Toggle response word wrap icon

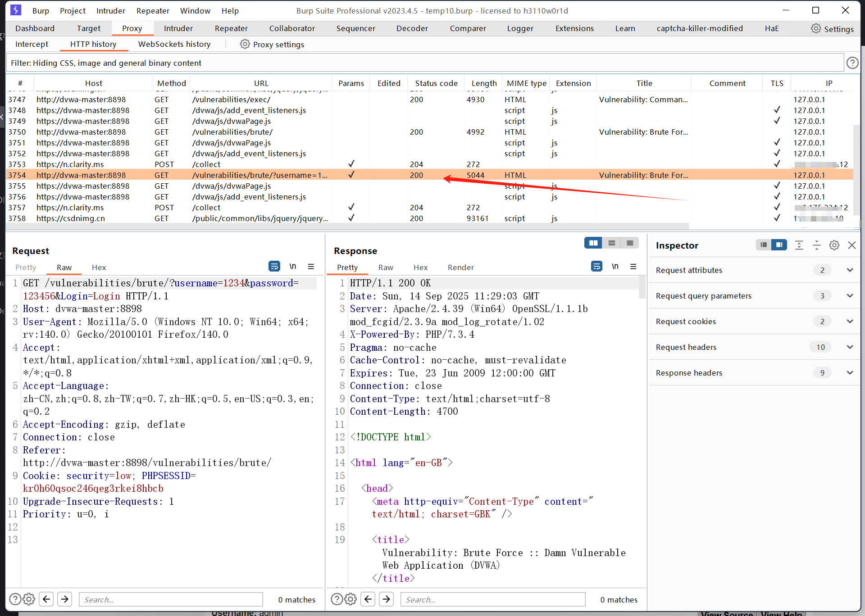click(596, 267)
